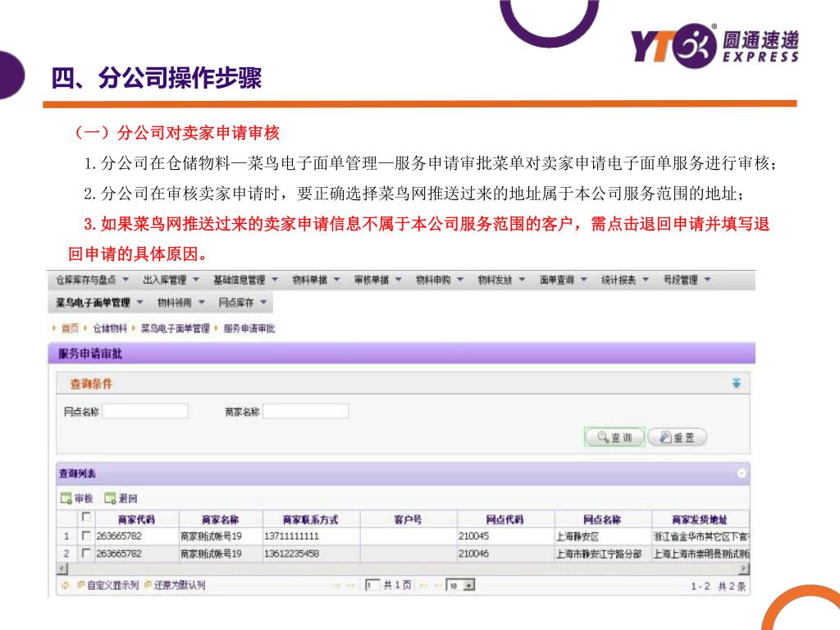The image size is (840, 630).
Task: Click the scrollbar right arrow under table
Action: 745,568
